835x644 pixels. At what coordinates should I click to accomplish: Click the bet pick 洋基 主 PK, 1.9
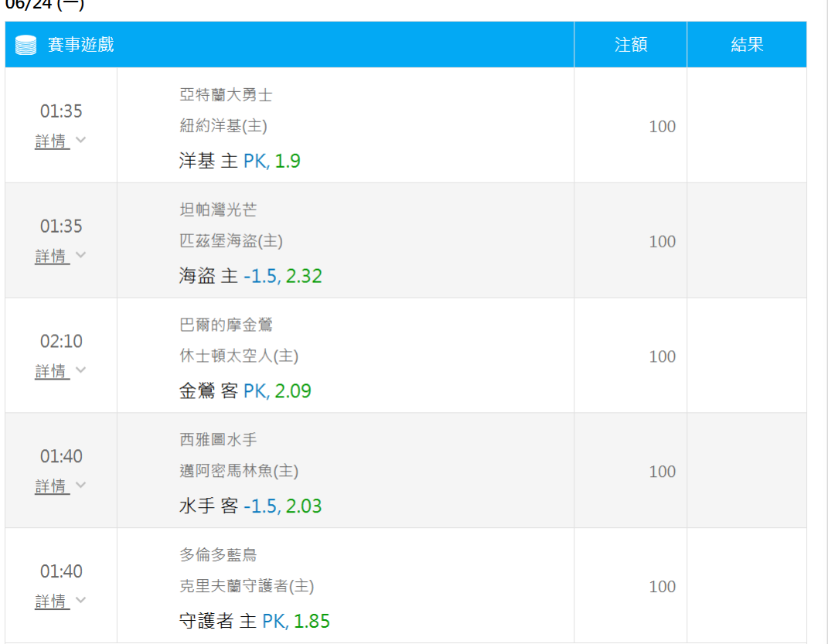240,161
